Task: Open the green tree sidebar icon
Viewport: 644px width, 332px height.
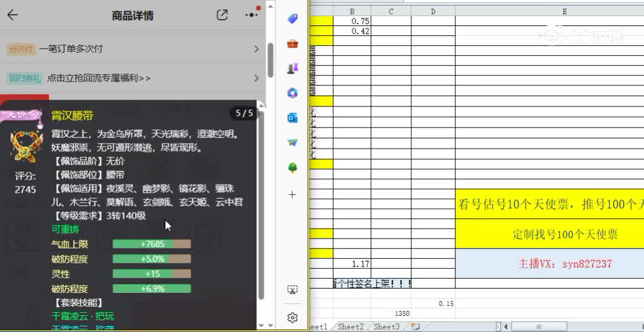Action: [x=292, y=168]
